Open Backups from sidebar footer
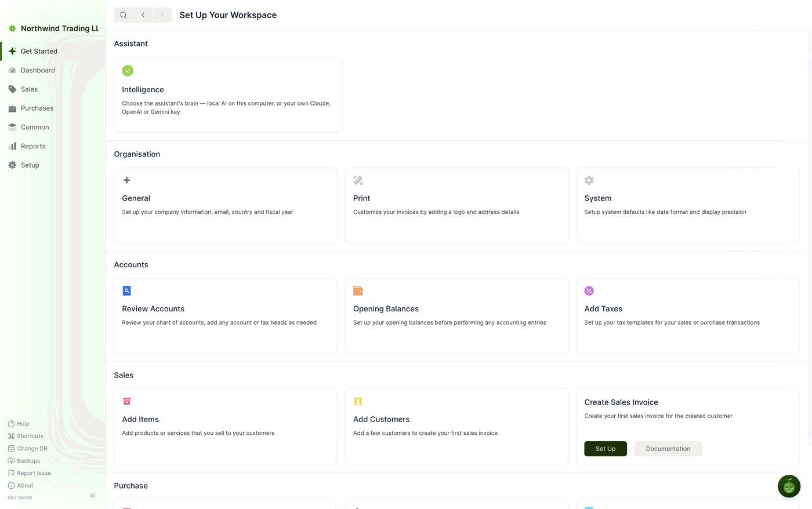Viewport: 812px width, 509px height. click(24, 461)
